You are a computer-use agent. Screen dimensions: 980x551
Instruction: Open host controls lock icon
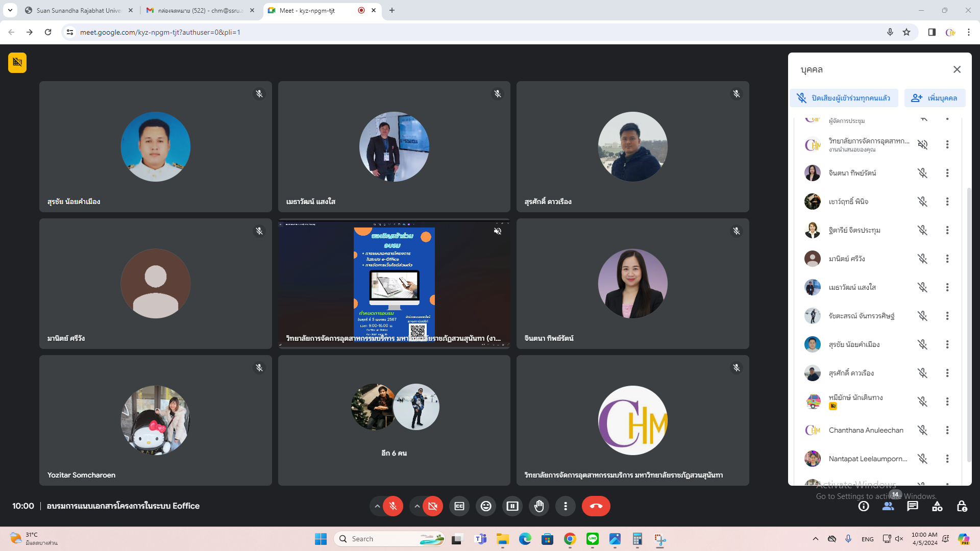(x=962, y=506)
